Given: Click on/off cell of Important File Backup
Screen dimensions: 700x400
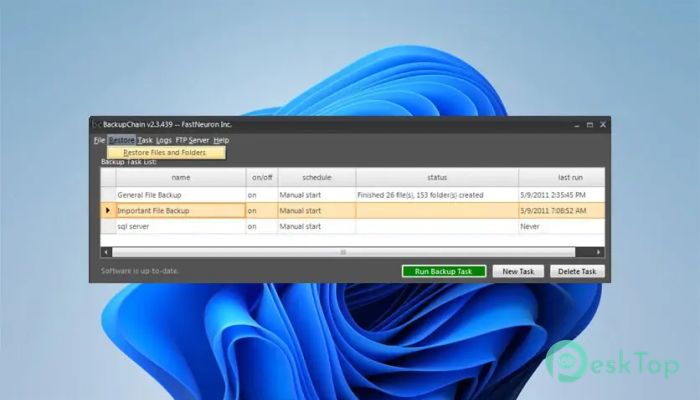Looking at the screenshot, I should point(262,210).
